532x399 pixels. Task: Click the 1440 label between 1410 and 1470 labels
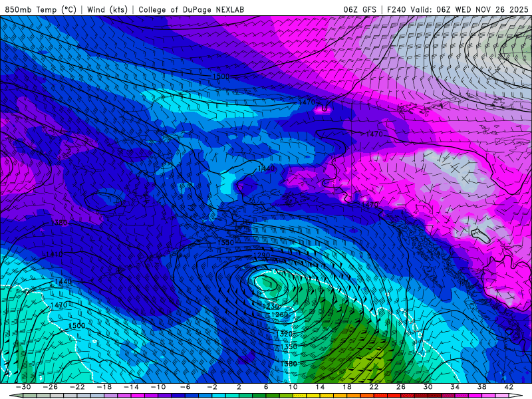click(x=63, y=281)
